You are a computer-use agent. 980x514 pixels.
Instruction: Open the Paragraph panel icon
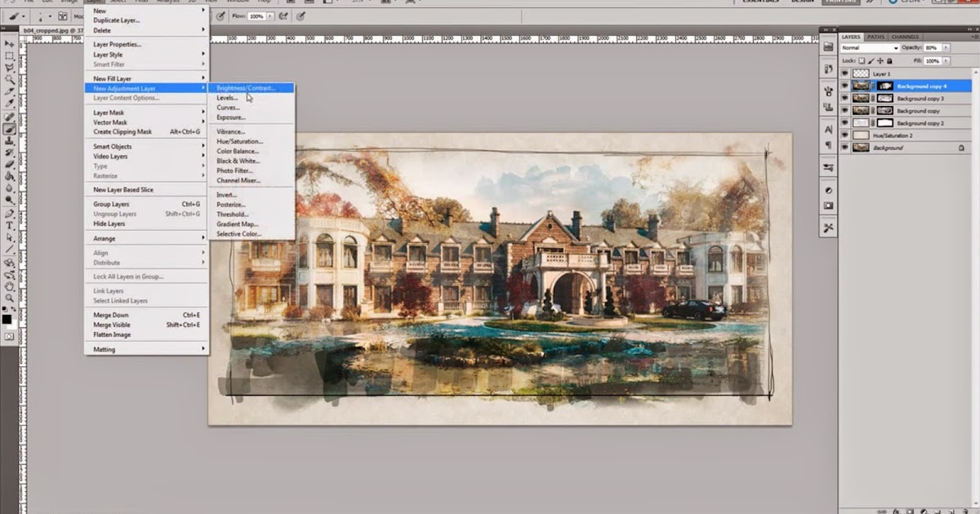[828, 145]
